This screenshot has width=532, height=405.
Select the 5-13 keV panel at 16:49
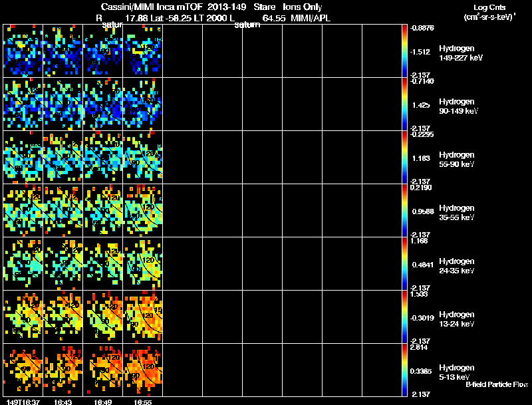coord(103,370)
